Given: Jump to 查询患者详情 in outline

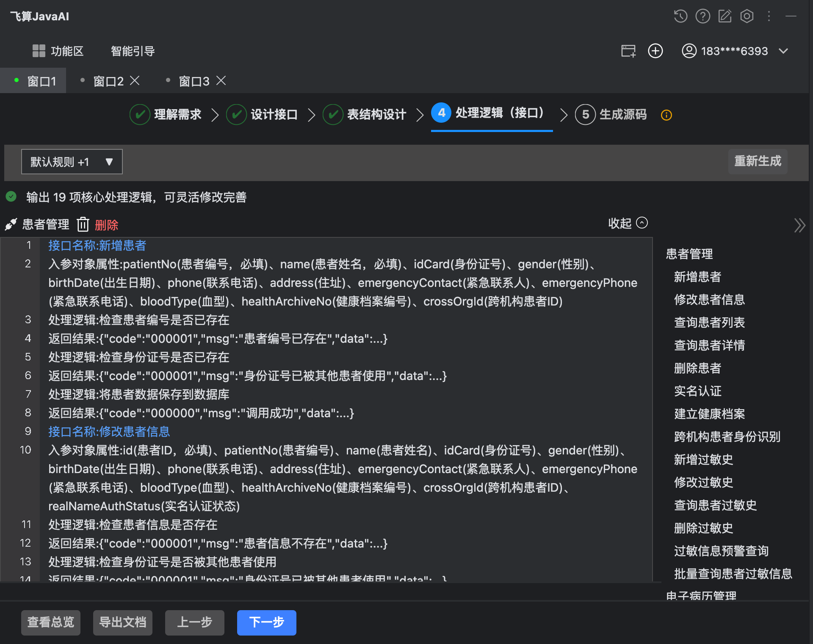Looking at the screenshot, I should click(x=710, y=345).
